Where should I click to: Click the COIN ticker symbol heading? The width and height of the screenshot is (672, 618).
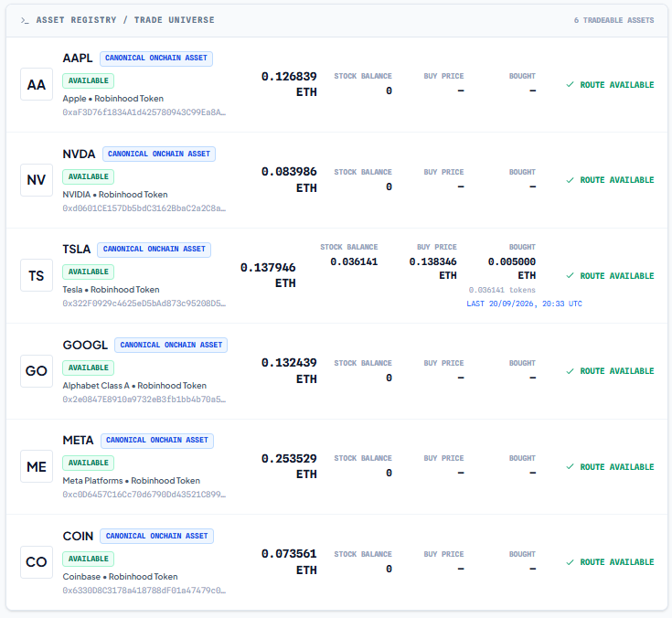click(78, 536)
